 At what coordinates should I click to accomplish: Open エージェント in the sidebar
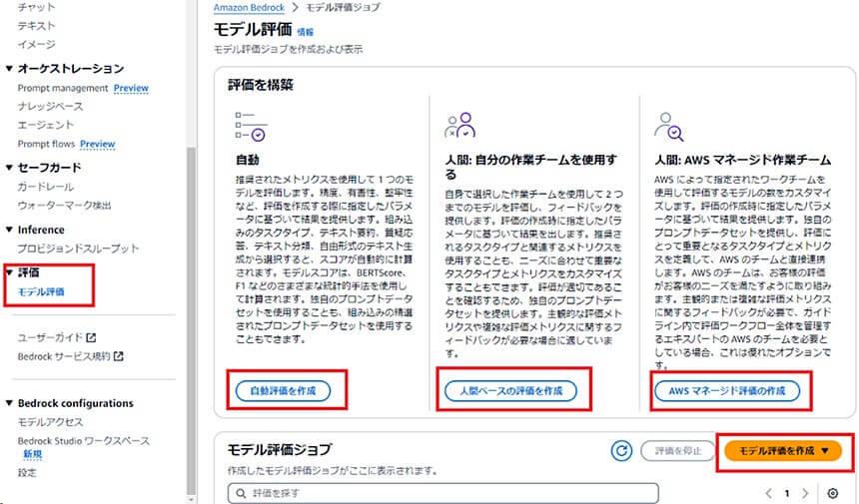coord(46,125)
